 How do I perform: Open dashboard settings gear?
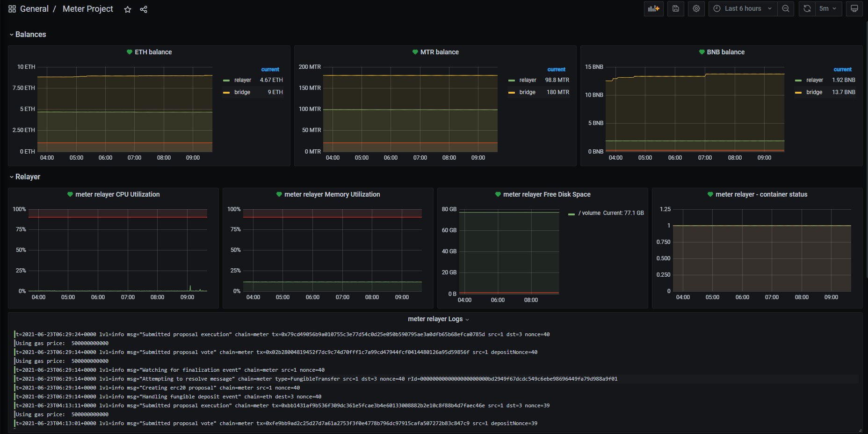(696, 8)
